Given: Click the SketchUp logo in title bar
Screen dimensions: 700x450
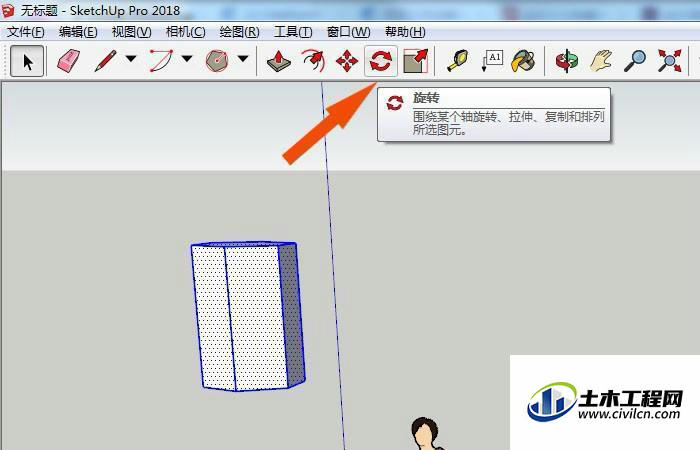Looking at the screenshot, I should click(8, 11).
